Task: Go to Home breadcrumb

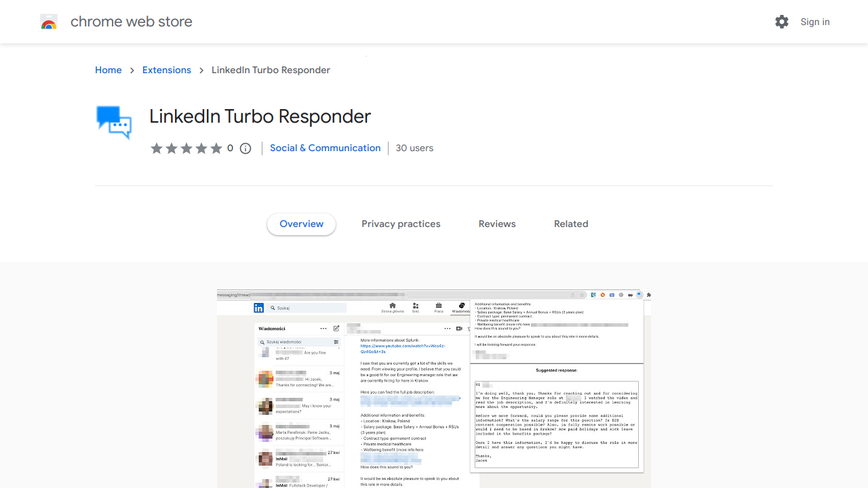Action: click(x=108, y=70)
